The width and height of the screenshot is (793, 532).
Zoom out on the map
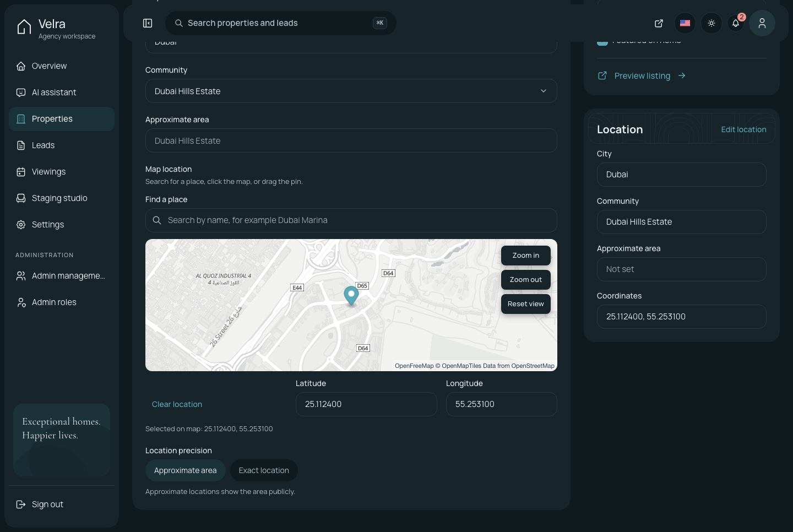pyautogui.click(x=526, y=280)
